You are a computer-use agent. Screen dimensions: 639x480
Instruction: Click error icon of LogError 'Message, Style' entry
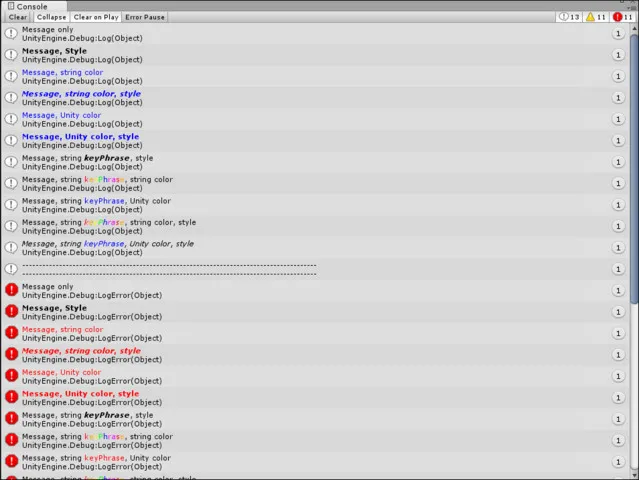click(11, 312)
